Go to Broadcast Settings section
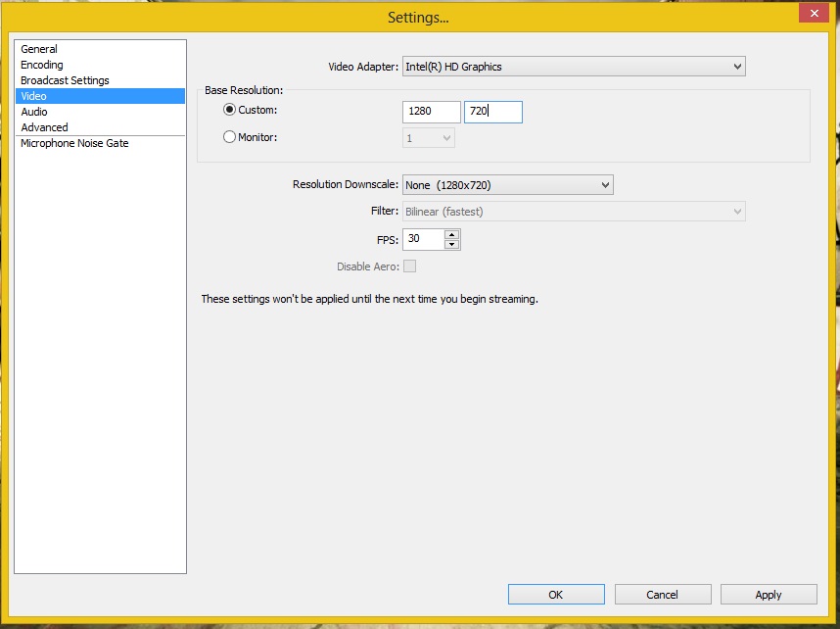 (65, 80)
